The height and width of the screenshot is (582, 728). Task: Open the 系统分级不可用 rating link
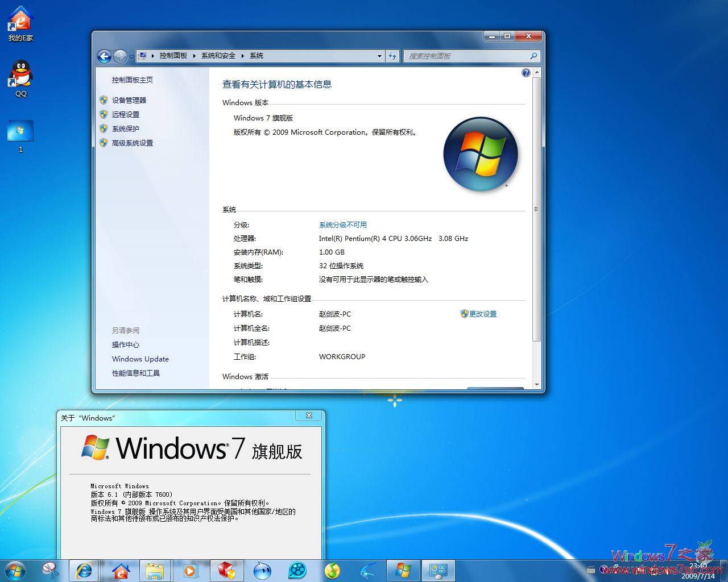click(343, 225)
